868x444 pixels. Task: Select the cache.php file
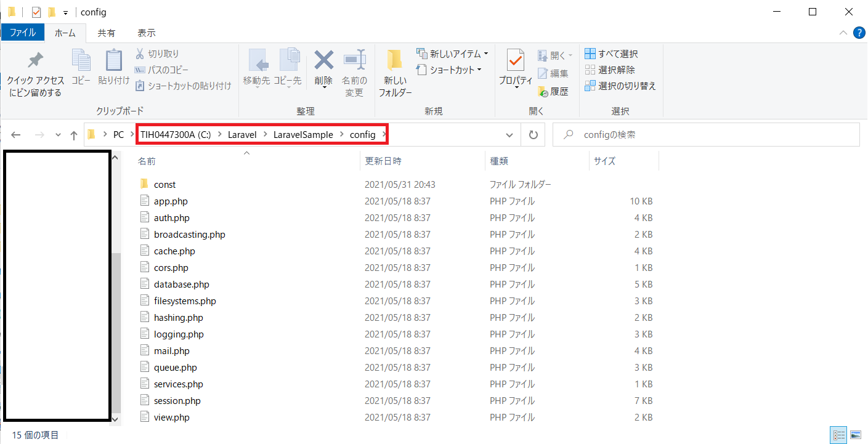point(174,251)
